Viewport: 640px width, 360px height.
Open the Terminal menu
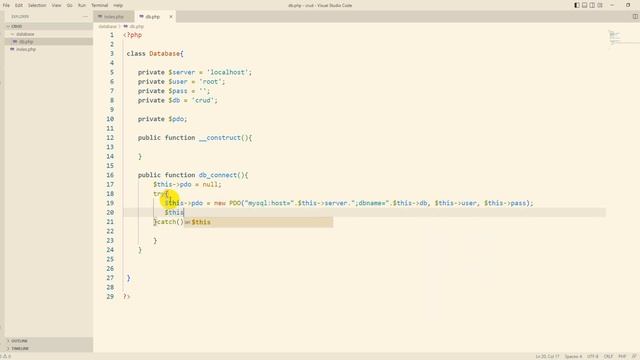(99, 5)
